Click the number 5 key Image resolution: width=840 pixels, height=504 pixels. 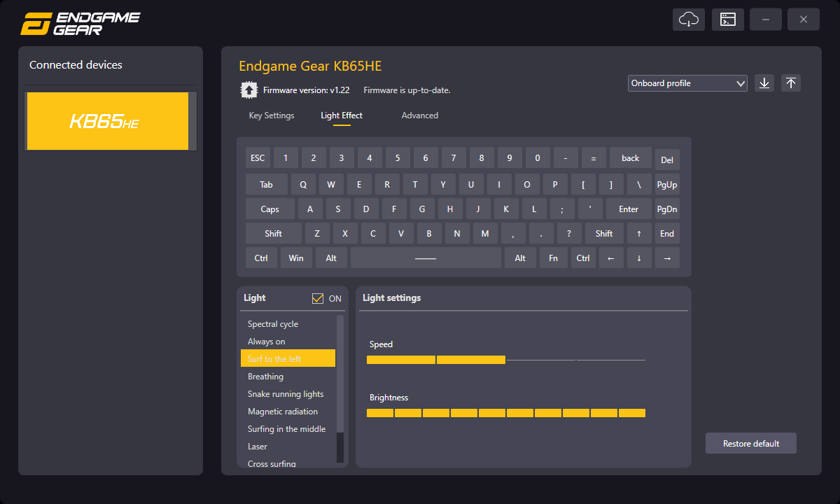click(x=398, y=158)
